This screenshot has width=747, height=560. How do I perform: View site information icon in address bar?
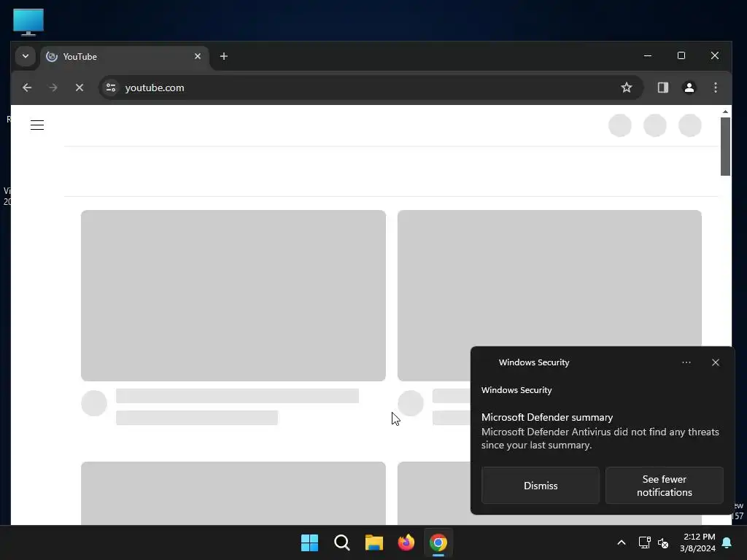[111, 87]
